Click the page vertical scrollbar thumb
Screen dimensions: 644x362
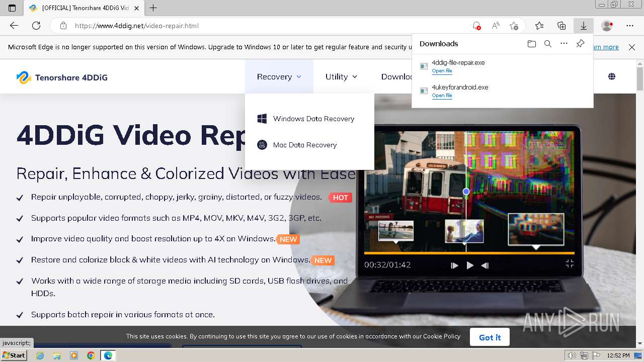click(x=640, y=79)
